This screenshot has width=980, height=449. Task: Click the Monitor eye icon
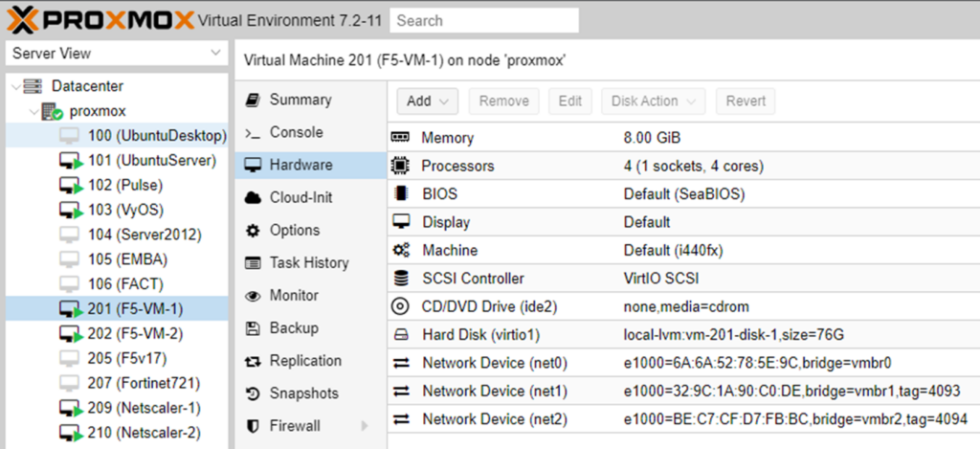click(x=253, y=297)
